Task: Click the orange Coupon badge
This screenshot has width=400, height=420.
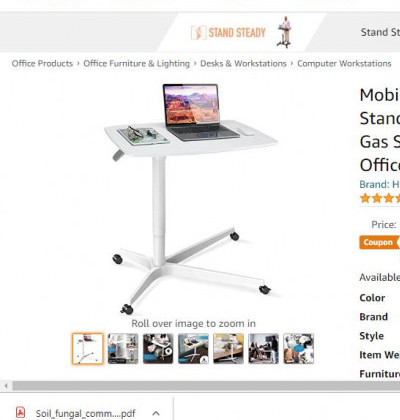Action: (378, 242)
